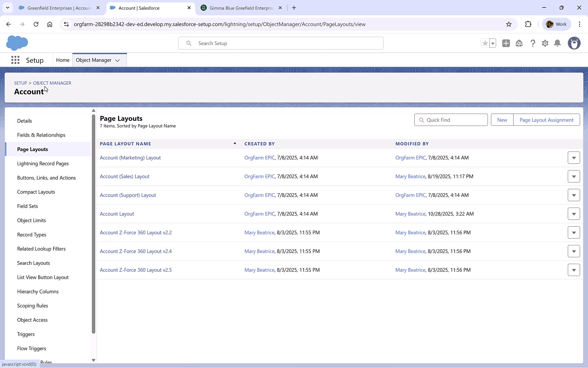Open the row actions menu for Account Layout
This screenshot has height=368, width=588.
tap(574, 214)
